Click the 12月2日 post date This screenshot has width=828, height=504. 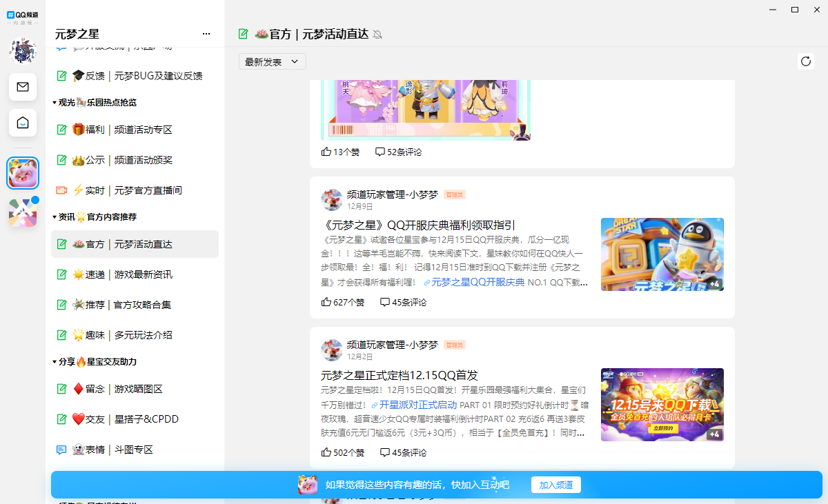coord(359,356)
